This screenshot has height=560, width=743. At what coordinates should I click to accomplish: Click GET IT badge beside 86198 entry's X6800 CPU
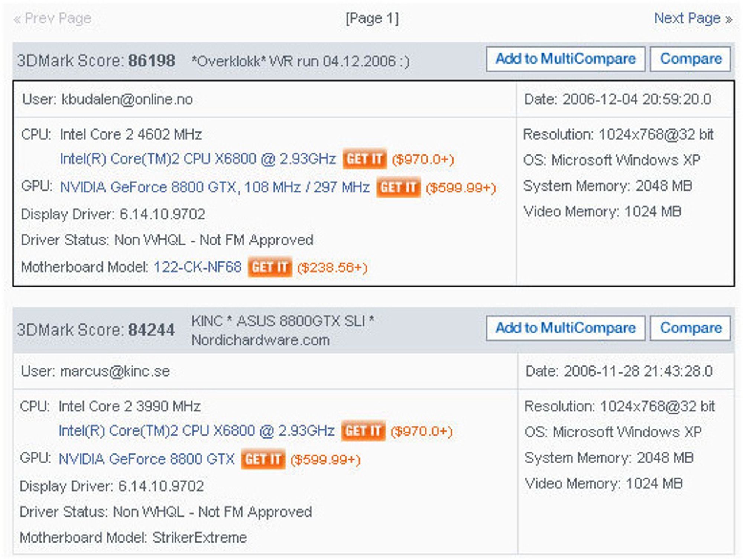(x=364, y=159)
